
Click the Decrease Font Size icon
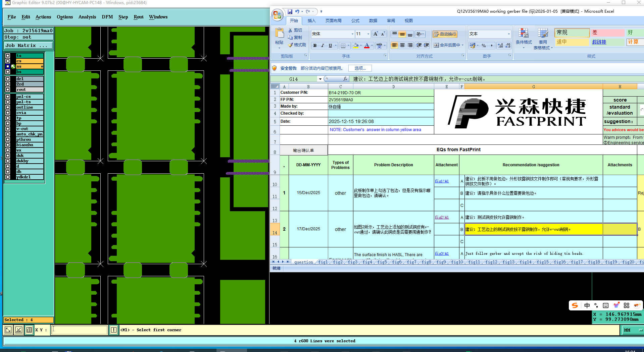(x=383, y=34)
